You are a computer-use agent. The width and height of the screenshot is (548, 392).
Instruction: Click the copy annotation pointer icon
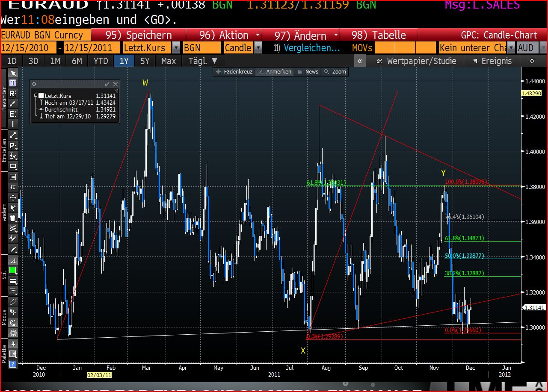pos(13,208)
